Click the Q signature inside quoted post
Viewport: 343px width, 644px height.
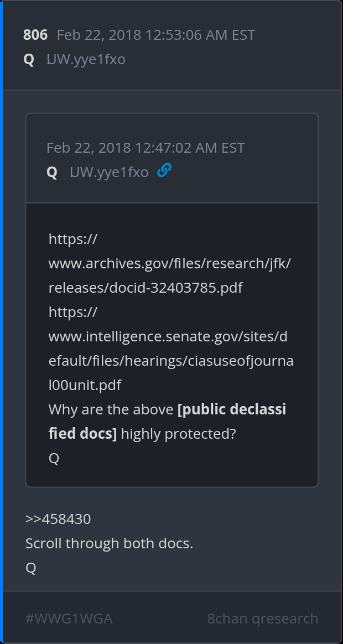click(54, 458)
